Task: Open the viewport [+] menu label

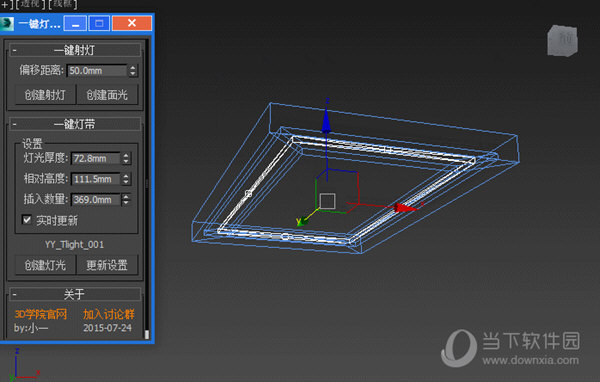Action: 5,5
